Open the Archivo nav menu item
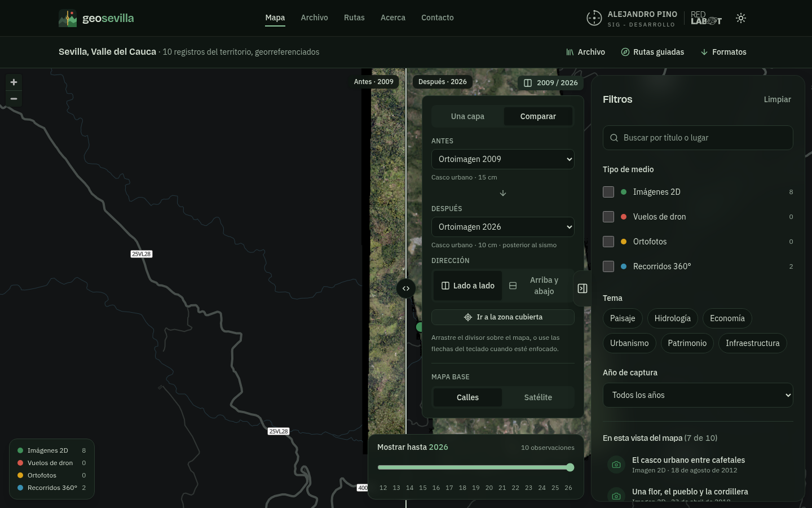Image resolution: width=812 pixels, height=508 pixels. tap(314, 17)
